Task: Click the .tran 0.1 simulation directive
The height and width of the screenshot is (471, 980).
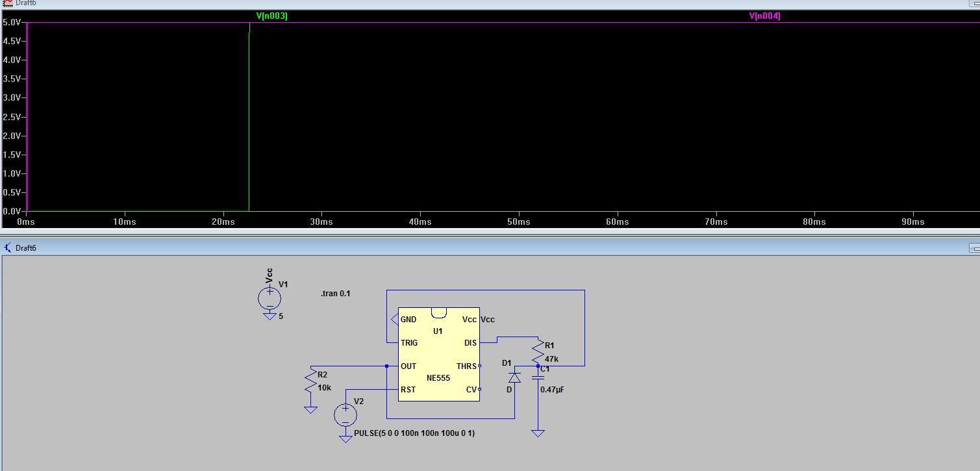Action: pyautogui.click(x=335, y=294)
